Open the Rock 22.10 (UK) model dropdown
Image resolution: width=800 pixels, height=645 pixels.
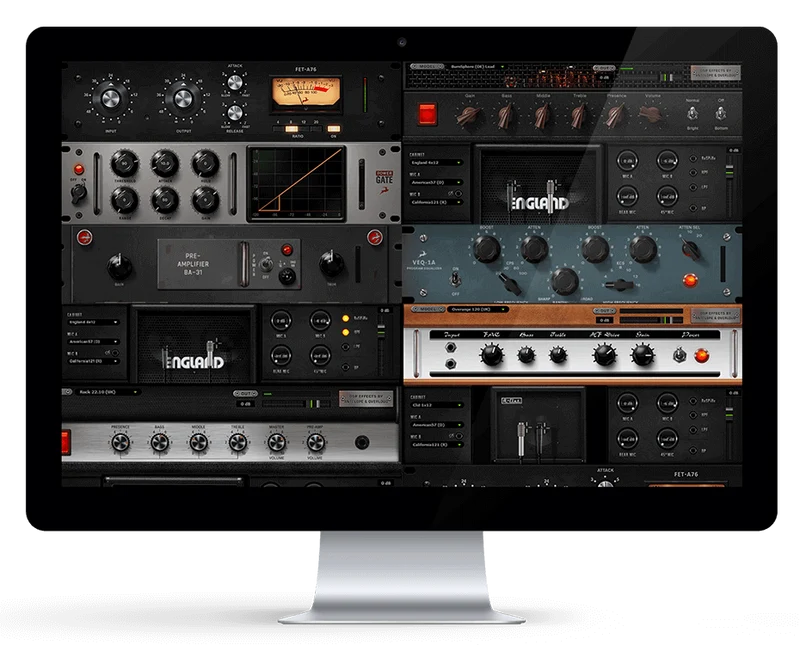[108, 392]
